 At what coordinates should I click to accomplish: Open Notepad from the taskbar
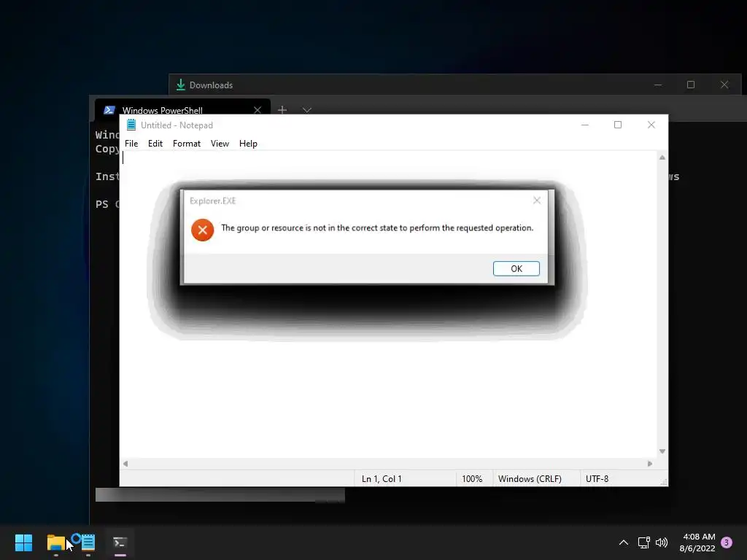tap(88, 542)
